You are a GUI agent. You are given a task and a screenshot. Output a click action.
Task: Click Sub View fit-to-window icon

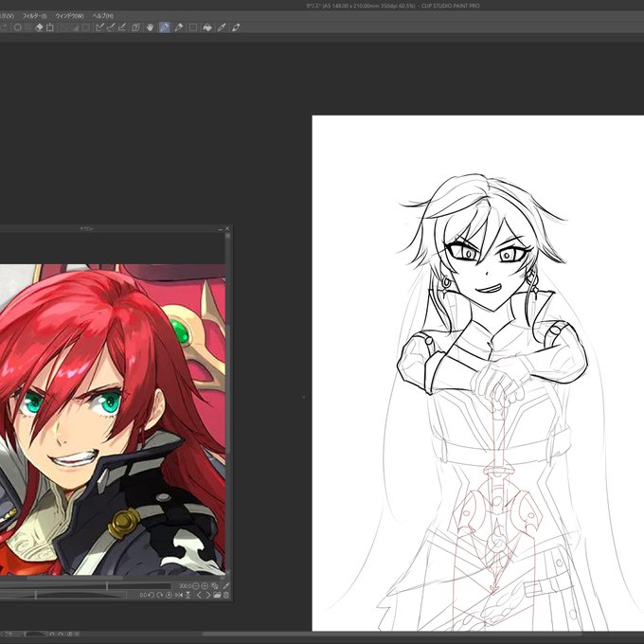tap(215, 586)
